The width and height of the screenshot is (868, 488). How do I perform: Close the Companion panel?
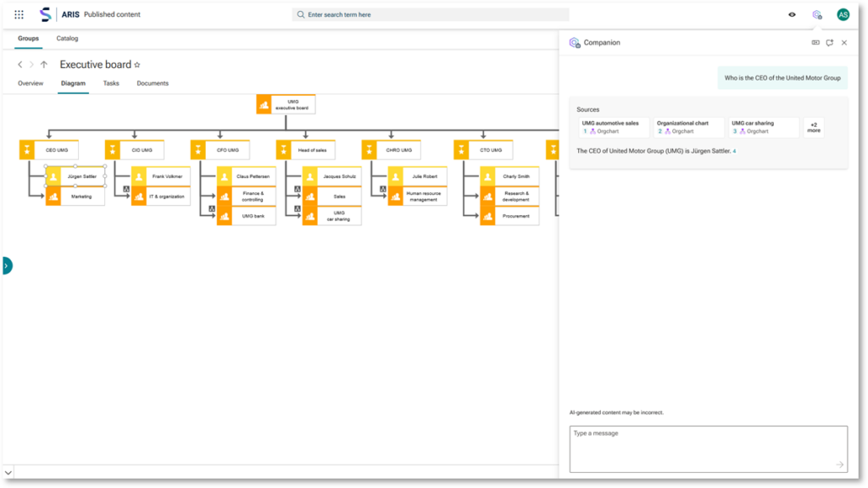(x=844, y=42)
